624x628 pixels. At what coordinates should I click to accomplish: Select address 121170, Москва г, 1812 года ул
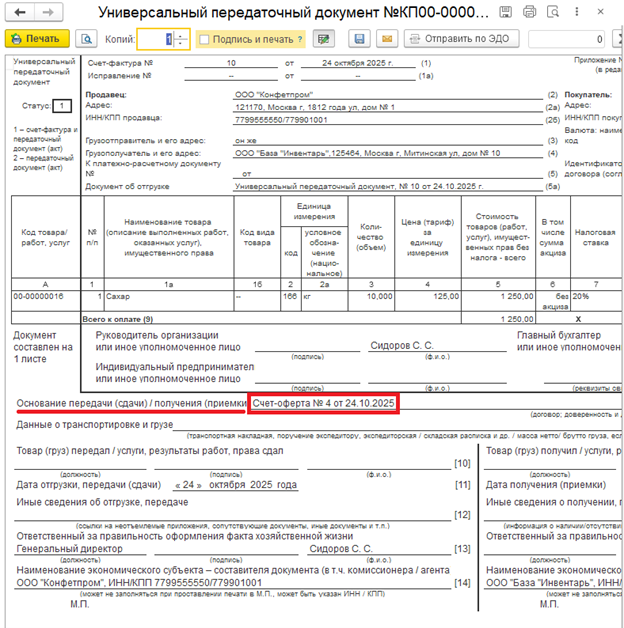315,107
